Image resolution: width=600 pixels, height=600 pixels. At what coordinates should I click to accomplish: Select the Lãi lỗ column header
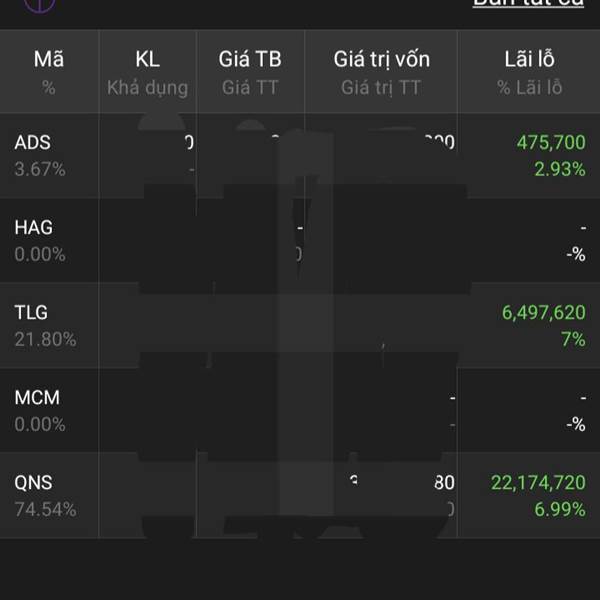click(x=529, y=72)
